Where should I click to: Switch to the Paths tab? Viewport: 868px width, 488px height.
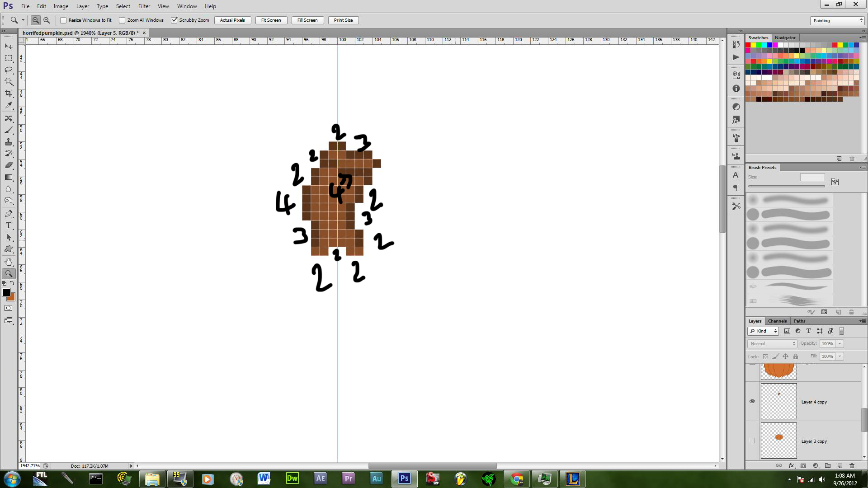point(799,321)
